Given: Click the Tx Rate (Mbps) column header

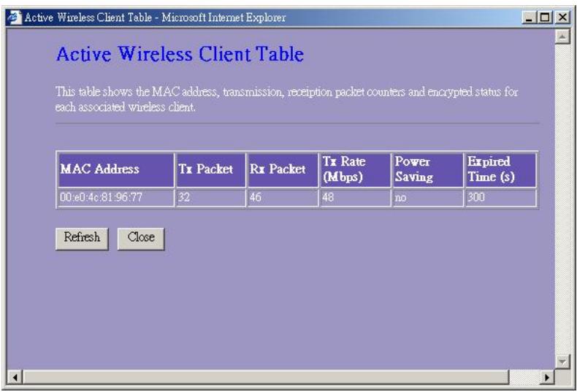Looking at the screenshot, I should tap(355, 170).
